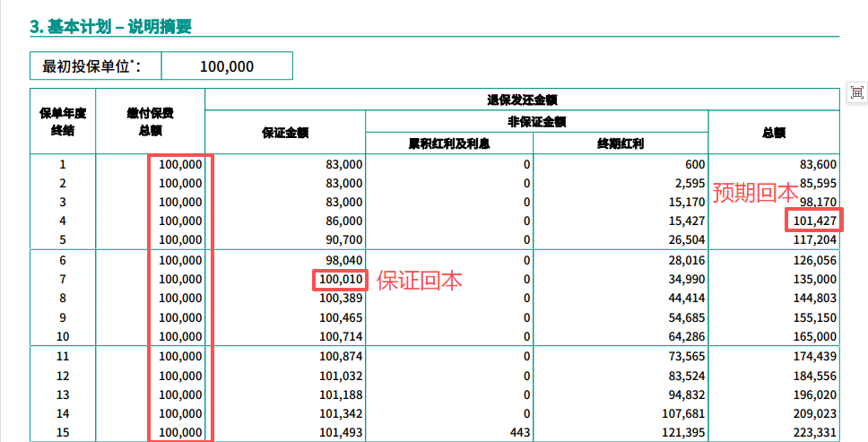Click the table extraction icon beside the table
Screen dimensions: 868x442
857,92
